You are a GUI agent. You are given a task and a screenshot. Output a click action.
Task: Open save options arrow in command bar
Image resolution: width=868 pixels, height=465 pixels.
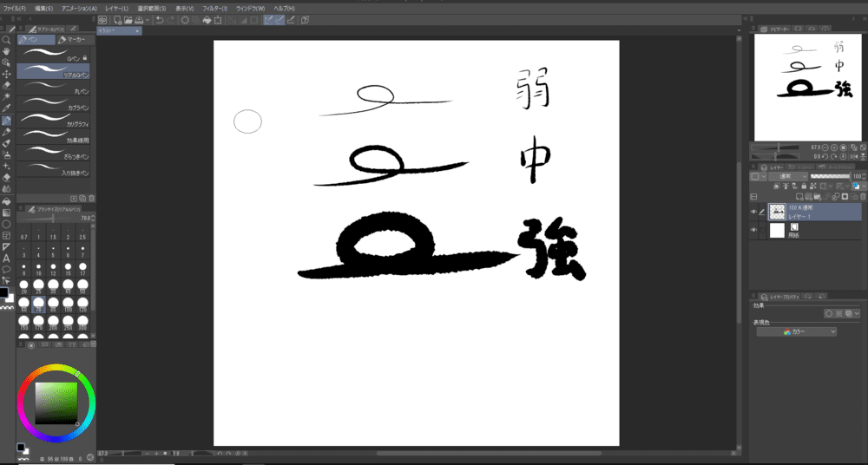click(148, 20)
